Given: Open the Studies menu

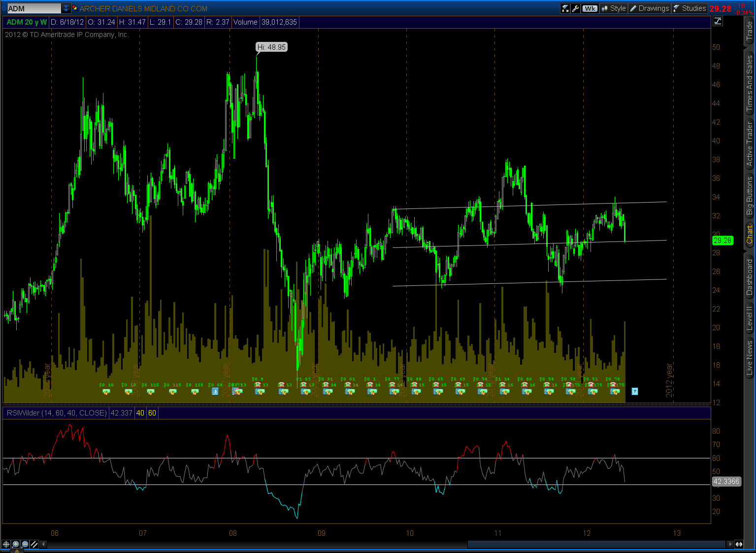Looking at the screenshot, I should point(690,8).
